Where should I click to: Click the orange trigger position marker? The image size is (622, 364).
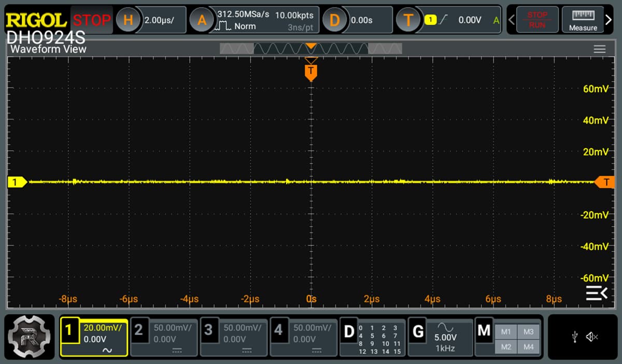[x=311, y=72]
